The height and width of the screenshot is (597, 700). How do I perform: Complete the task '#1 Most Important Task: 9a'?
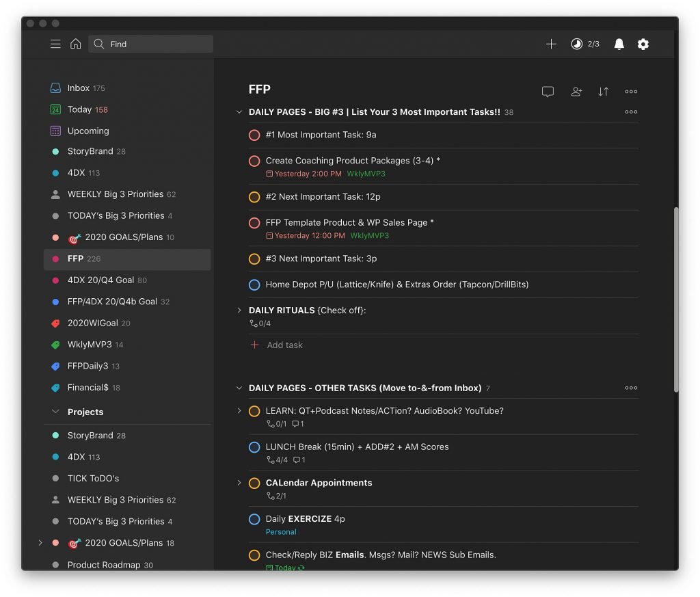[x=254, y=135]
